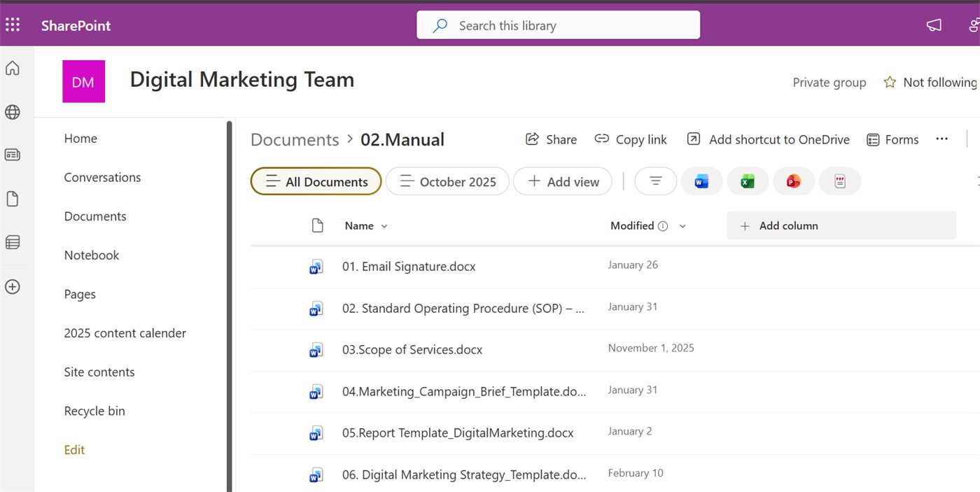Click the file type column header icon
The image size is (980, 492).
318,225
